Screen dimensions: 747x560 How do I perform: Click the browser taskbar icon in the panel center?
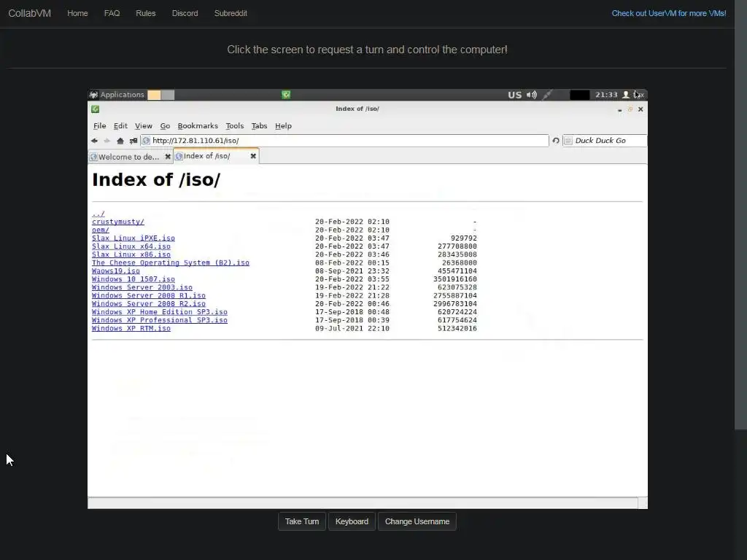(286, 95)
